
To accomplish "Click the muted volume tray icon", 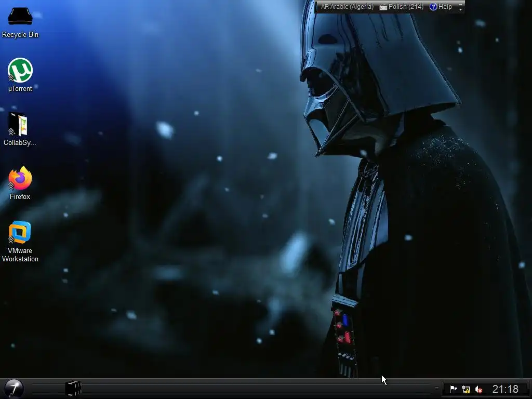I will (x=478, y=389).
